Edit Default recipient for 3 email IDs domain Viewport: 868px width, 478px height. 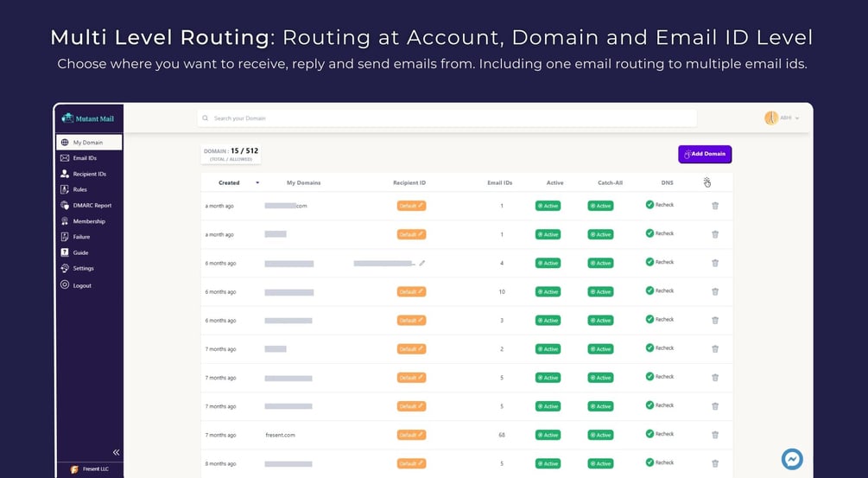[411, 320]
